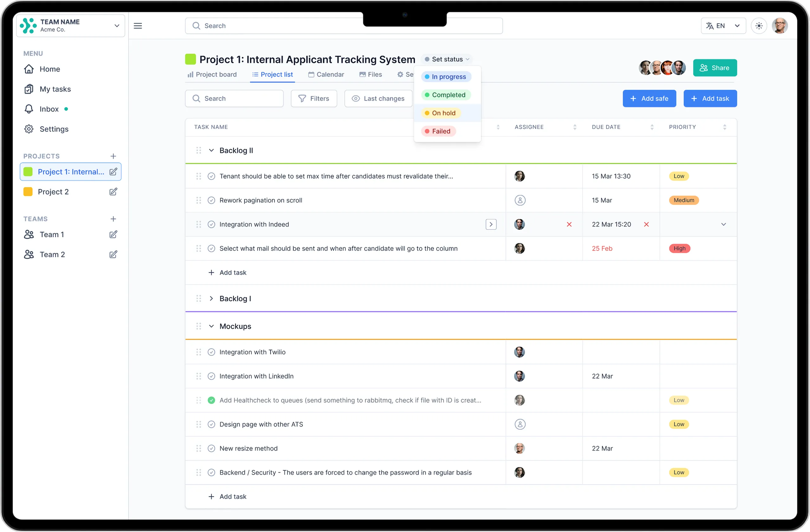Remove the assignee from Integration with Indeed

(x=569, y=225)
